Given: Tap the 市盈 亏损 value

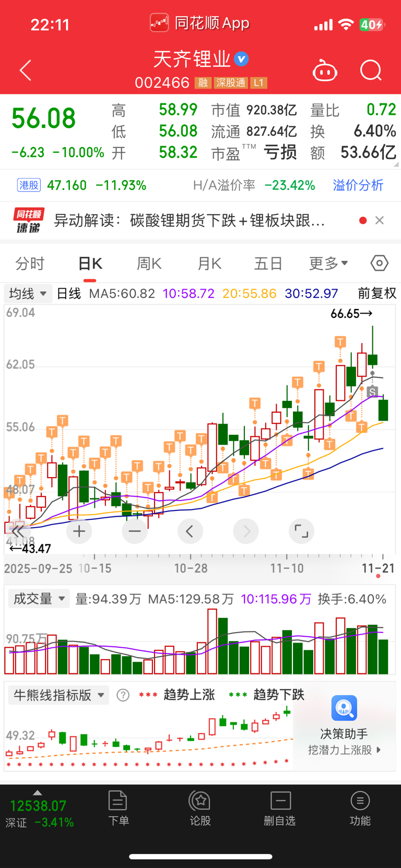Looking at the screenshot, I should [x=280, y=152].
